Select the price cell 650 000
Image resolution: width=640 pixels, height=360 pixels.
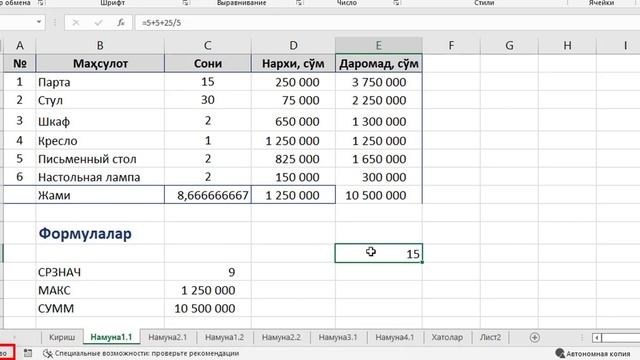pos(293,121)
